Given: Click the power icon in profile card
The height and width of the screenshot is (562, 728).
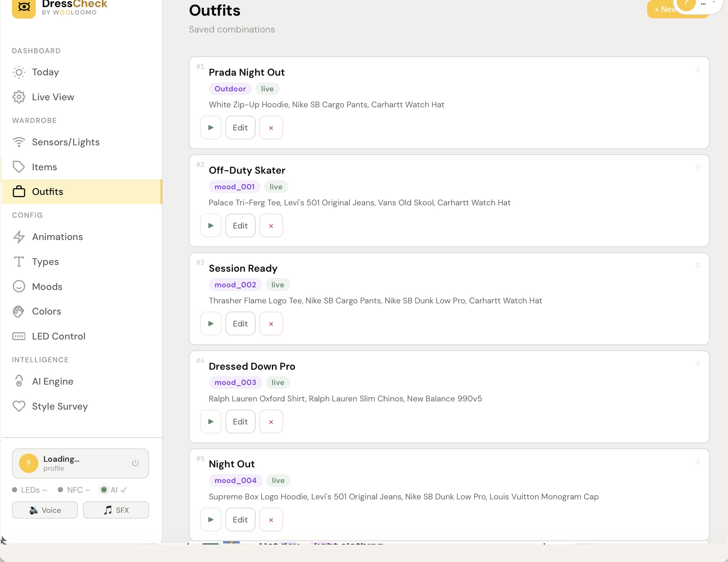Looking at the screenshot, I should pyautogui.click(x=135, y=463).
